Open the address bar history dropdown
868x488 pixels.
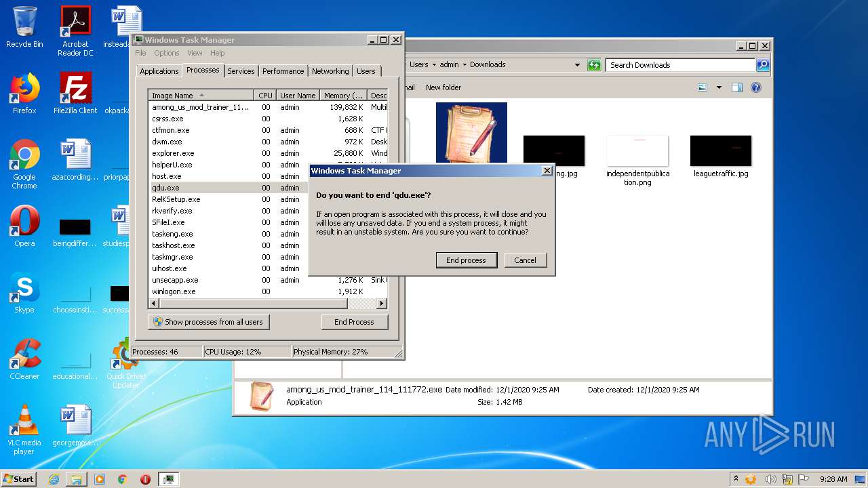577,65
